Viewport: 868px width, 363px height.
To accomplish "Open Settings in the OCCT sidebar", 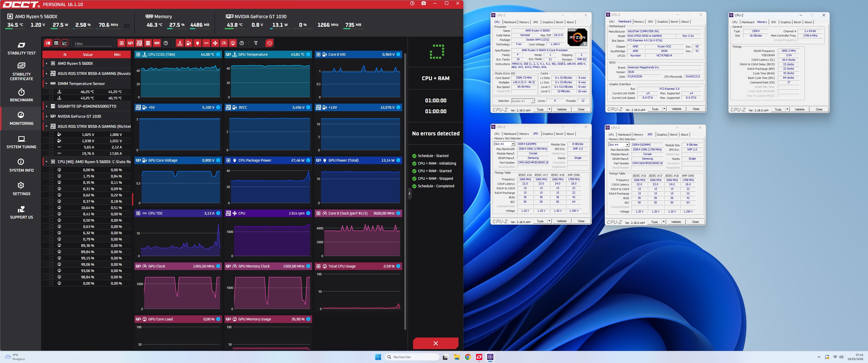I will tap(21, 189).
